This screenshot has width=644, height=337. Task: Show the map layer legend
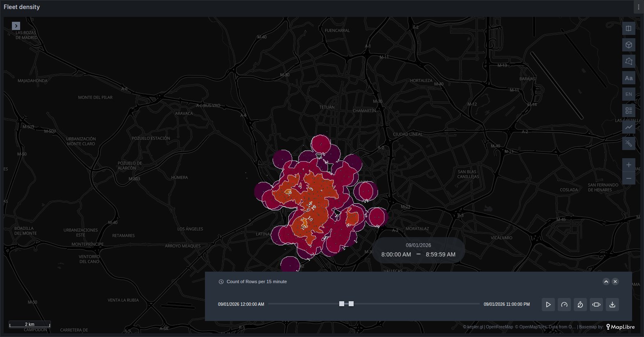coord(628,111)
